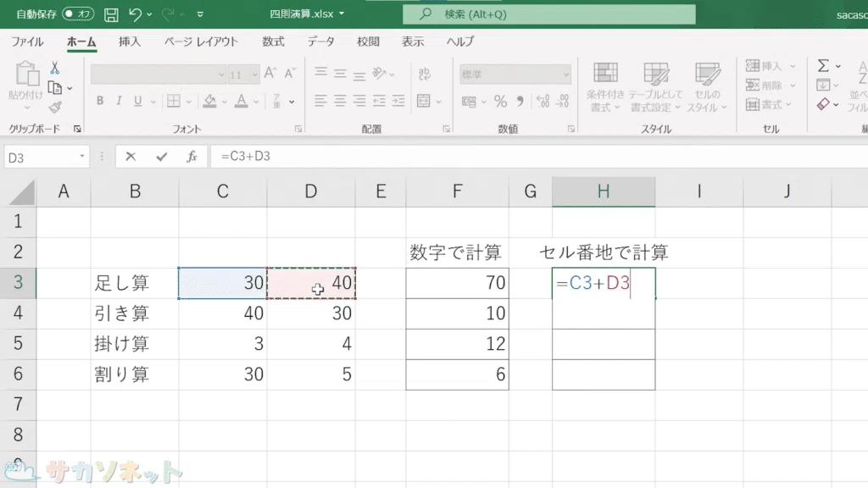Click the Save icon in title bar
Viewport: 868px width, 488px height.
point(111,14)
